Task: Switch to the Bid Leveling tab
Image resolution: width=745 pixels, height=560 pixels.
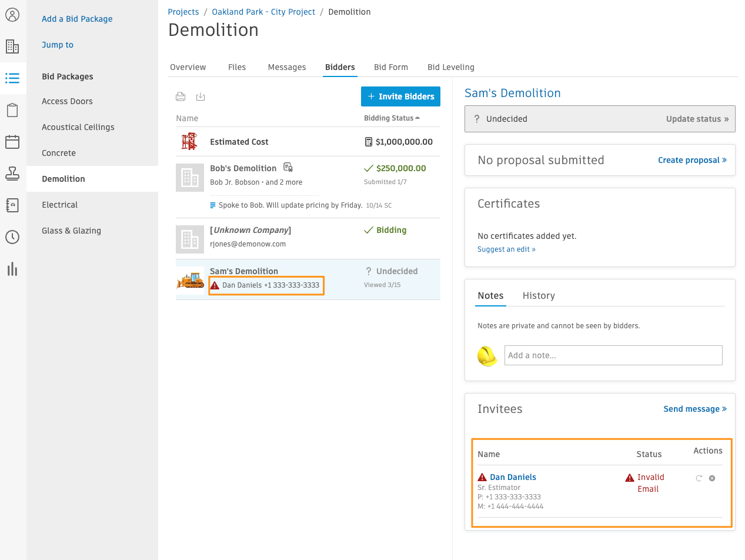Action: tap(451, 67)
